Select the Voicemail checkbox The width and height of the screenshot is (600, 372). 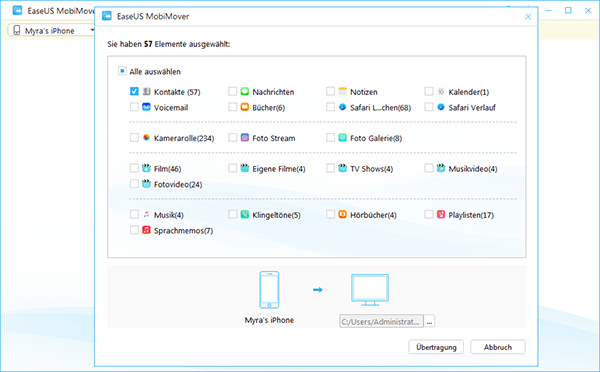[x=134, y=107]
